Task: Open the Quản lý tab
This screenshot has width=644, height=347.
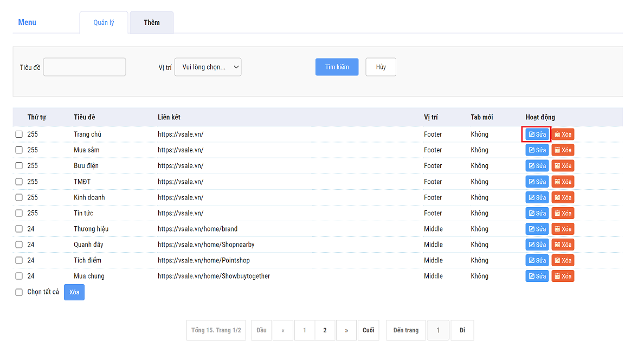Action: (104, 23)
